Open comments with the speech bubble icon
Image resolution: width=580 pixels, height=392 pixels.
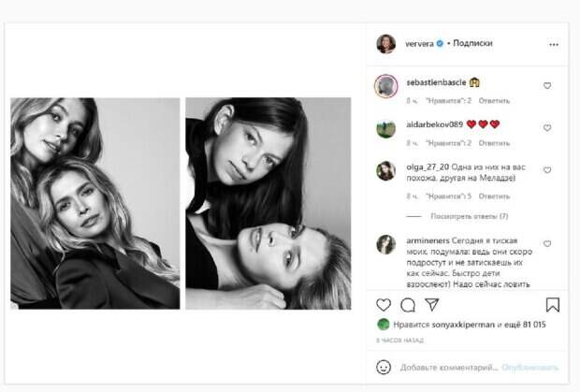(408, 305)
